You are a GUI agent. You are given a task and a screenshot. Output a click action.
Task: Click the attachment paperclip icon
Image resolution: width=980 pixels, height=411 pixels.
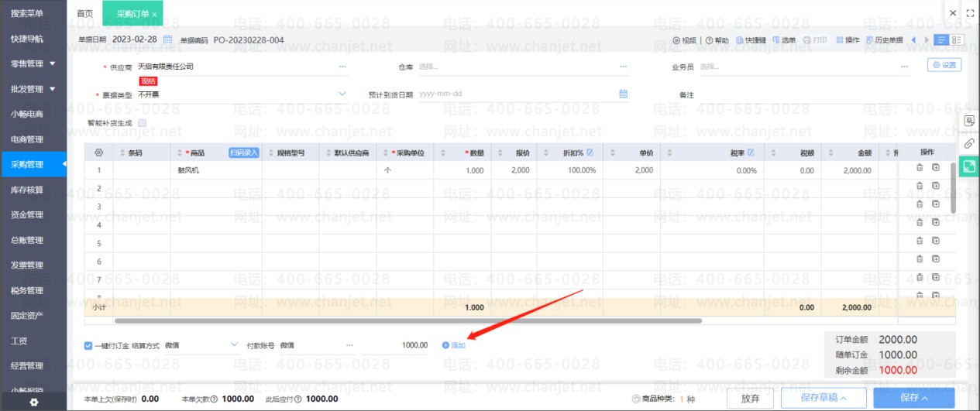click(x=969, y=144)
